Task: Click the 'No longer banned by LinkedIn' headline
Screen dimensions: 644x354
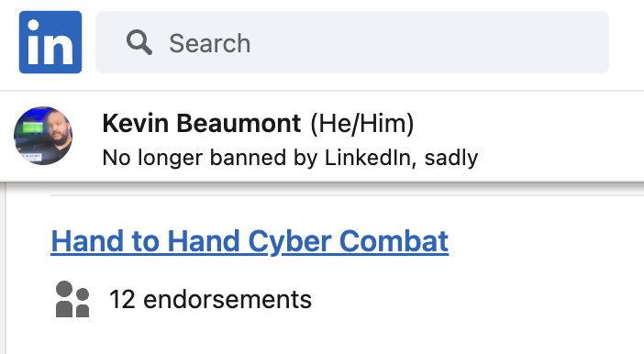Action: [290, 158]
